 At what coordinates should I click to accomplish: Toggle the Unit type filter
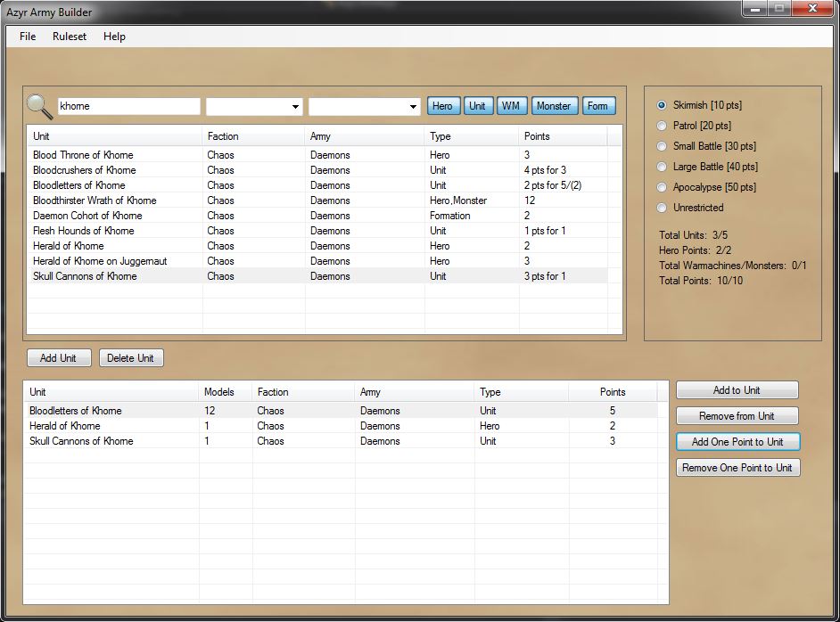[477, 106]
